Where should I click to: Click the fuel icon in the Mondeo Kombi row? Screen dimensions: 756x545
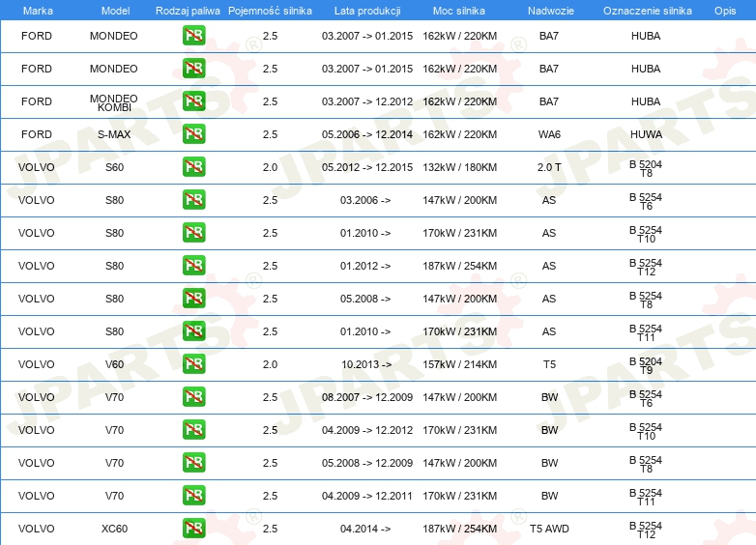pyautogui.click(x=193, y=101)
